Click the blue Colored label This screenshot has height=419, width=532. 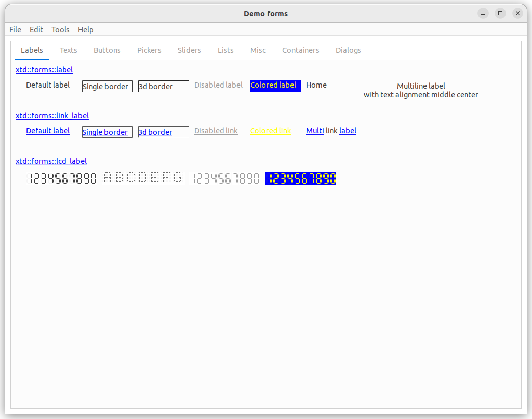click(x=275, y=86)
